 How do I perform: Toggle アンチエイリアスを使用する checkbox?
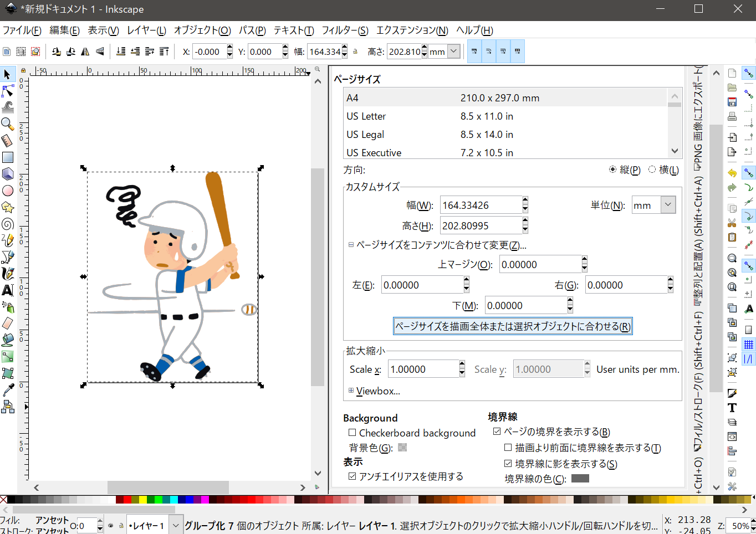(352, 476)
